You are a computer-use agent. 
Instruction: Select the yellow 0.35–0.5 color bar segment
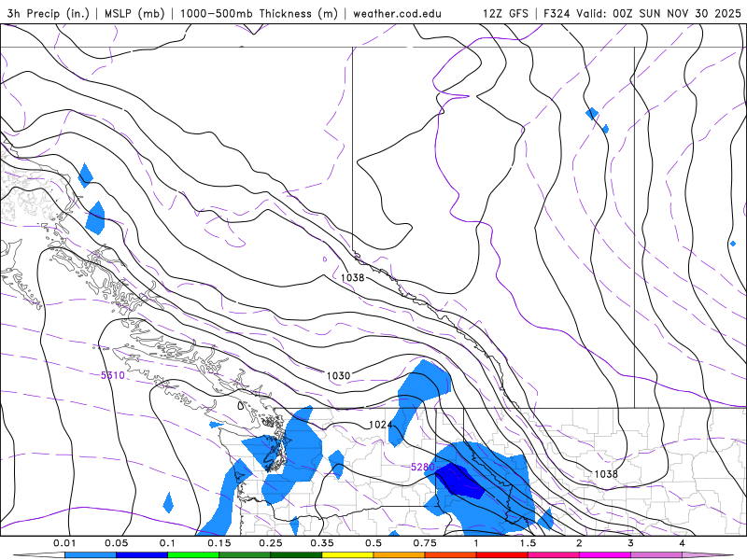347,555
